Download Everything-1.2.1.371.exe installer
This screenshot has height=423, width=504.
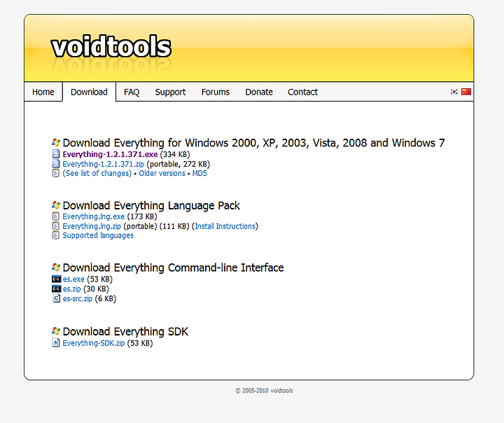coord(110,154)
